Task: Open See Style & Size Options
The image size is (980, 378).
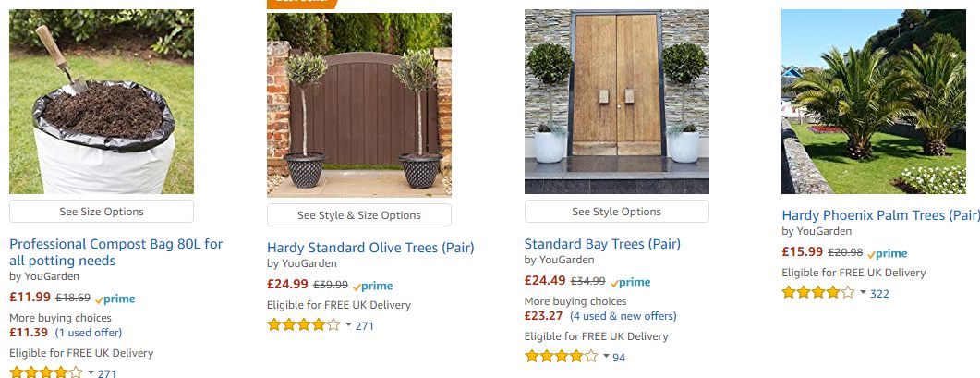Action: [359, 215]
